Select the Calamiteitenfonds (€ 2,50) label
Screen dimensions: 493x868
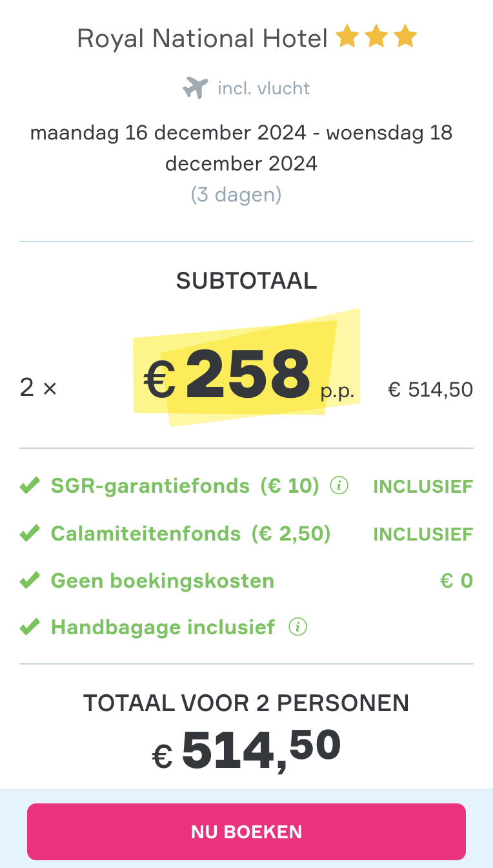[x=190, y=533]
